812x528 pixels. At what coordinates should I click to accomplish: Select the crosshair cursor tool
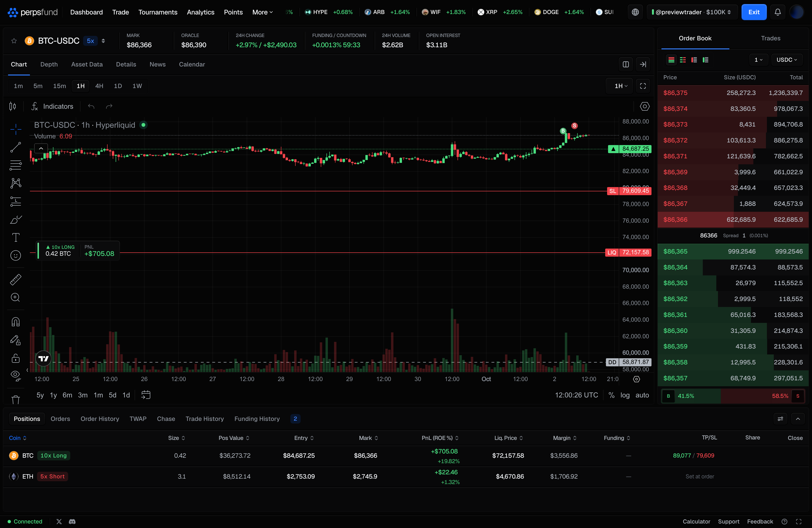[x=16, y=129]
